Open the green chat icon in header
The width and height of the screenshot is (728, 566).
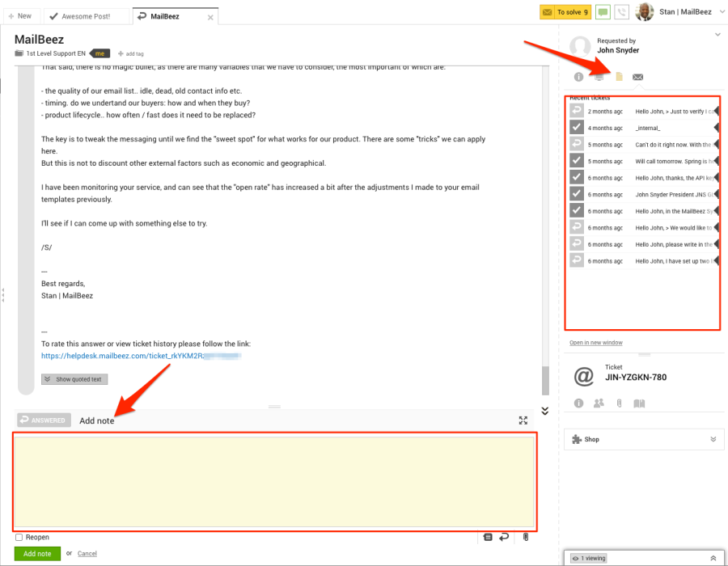pyautogui.click(x=603, y=12)
